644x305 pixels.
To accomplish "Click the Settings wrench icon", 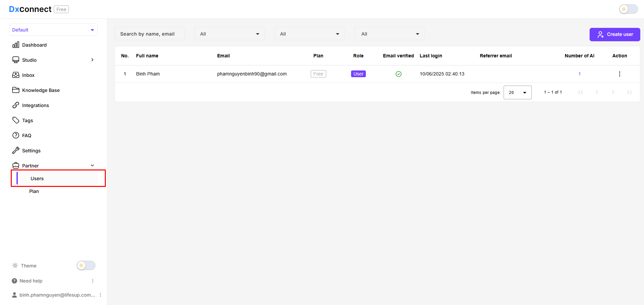I will pos(16,150).
